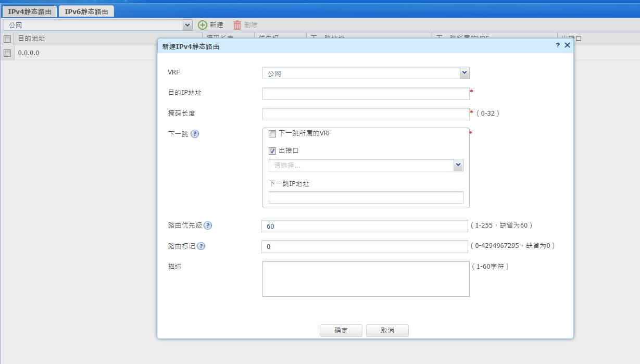This screenshot has width=640, height=364.
Task: Expand the 请选择 outgoing interface dropdown
Action: pyautogui.click(x=458, y=165)
